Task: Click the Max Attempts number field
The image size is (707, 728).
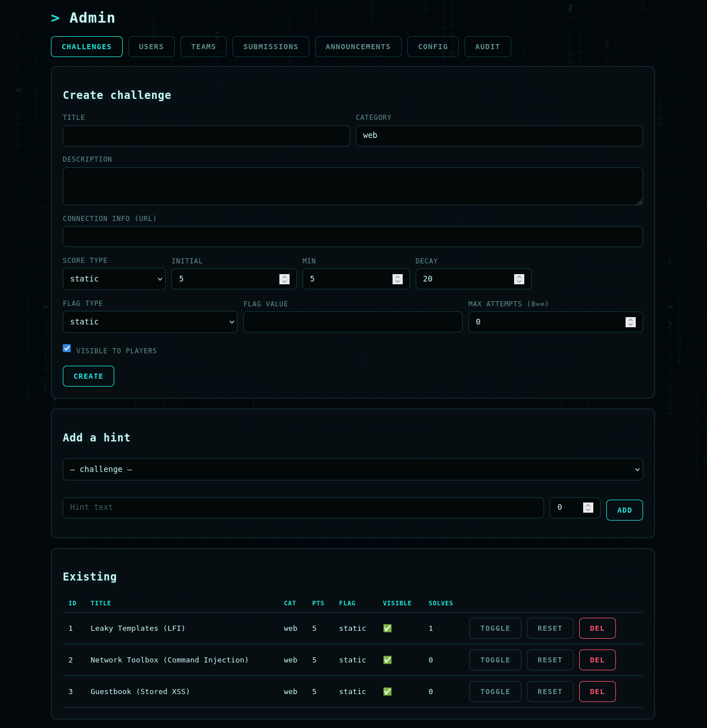Action: point(555,322)
